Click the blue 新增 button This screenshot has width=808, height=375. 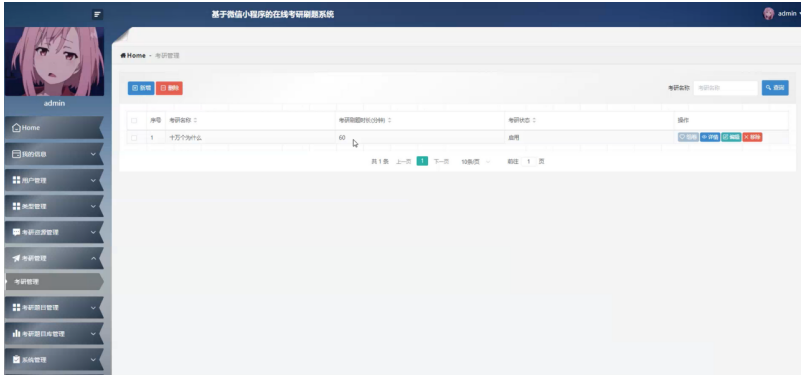coord(141,88)
